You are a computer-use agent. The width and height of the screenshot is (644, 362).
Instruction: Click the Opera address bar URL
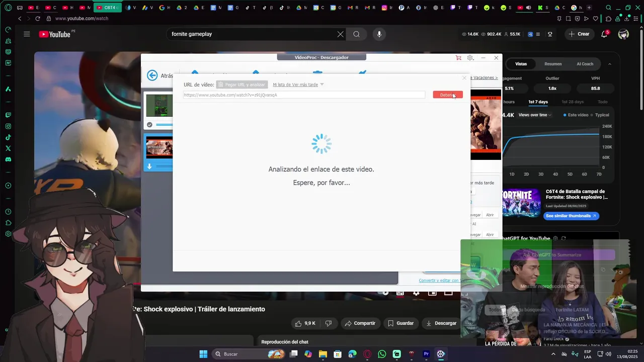tap(82, 19)
